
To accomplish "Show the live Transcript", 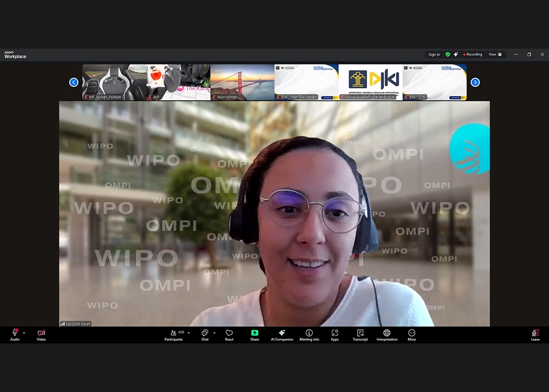I will coord(360,335).
